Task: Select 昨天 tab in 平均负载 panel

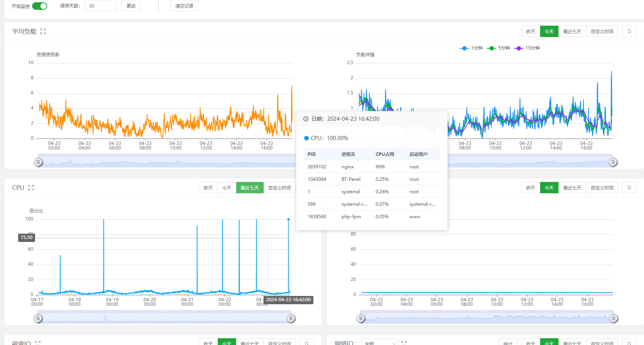Action: (531, 31)
